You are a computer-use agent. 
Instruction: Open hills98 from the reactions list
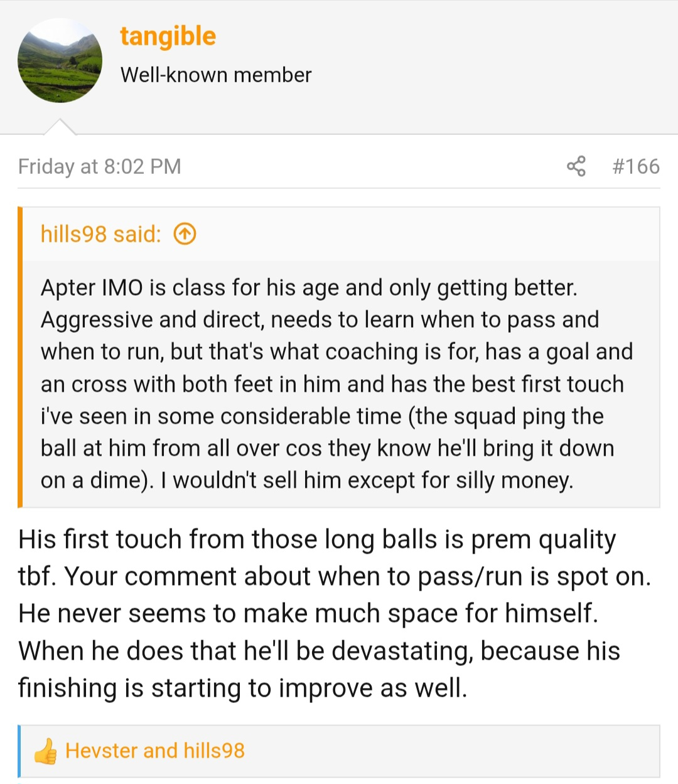point(214,751)
